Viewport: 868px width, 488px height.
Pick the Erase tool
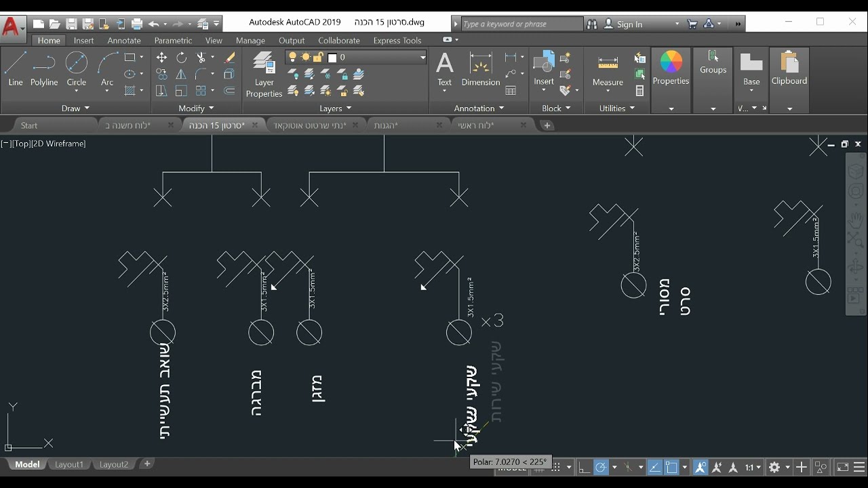pos(230,58)
